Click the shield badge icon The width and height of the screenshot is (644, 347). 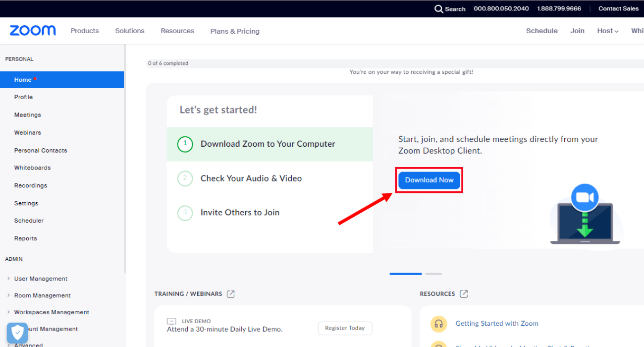[x=17, y=333]
